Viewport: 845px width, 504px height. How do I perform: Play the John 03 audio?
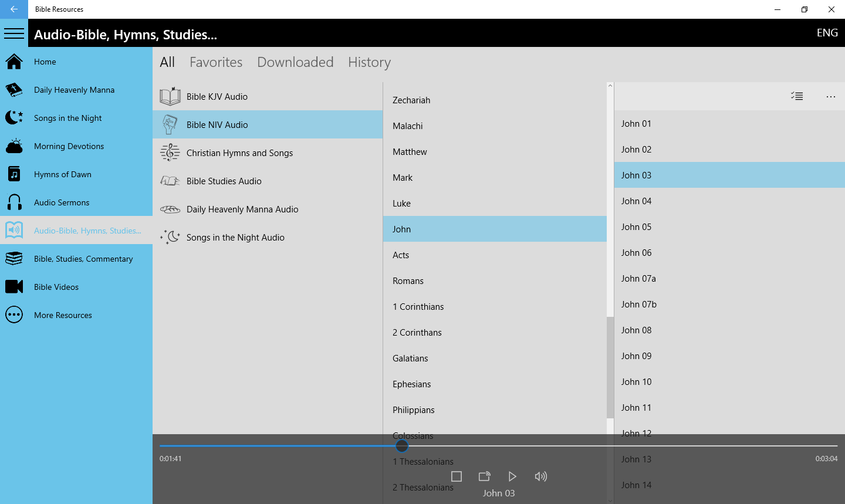(x=512, y=476)
